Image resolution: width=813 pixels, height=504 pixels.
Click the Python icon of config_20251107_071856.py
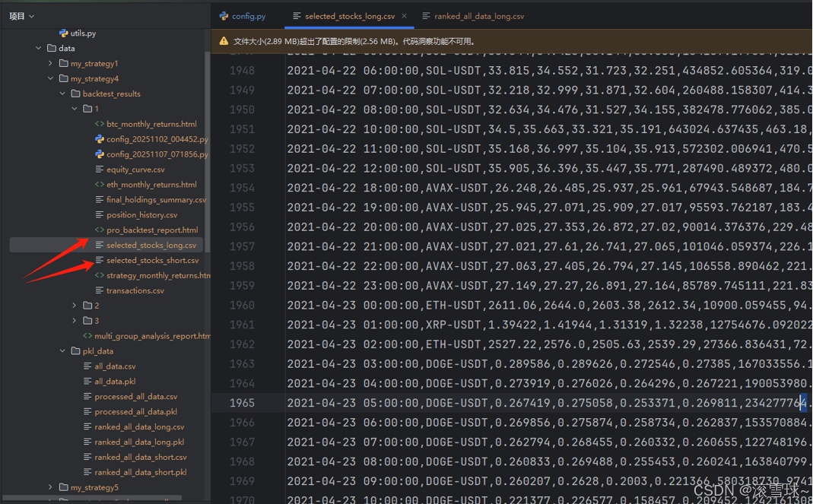(100, 154)
